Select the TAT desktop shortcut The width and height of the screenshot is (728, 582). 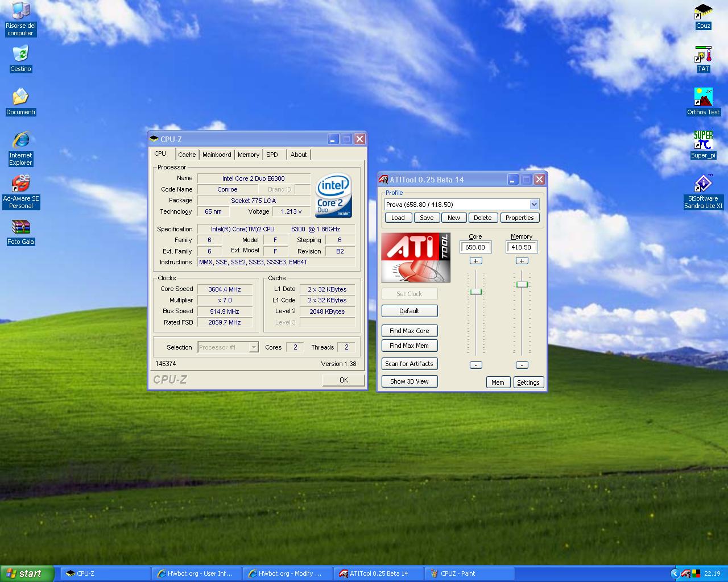(703, 60)
